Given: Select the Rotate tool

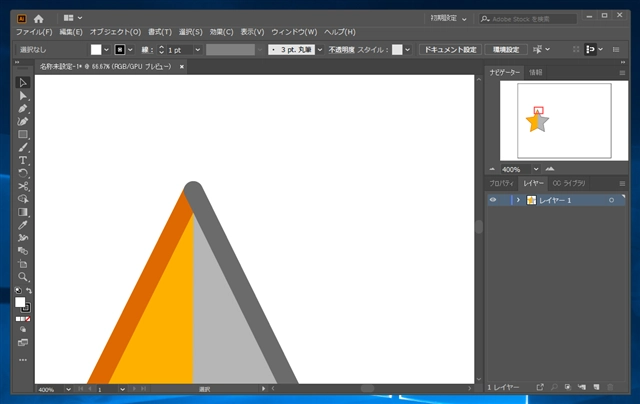Looking at the screenshot, I should [x=23, y=173].
